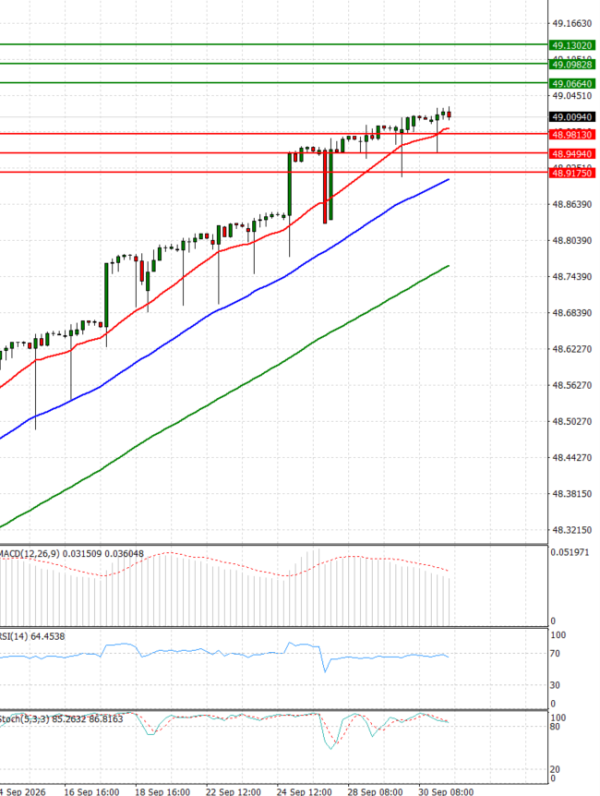The image size is (600, 796).
Task: Click the 48.32150 price axis label
Action: [572, 530]
